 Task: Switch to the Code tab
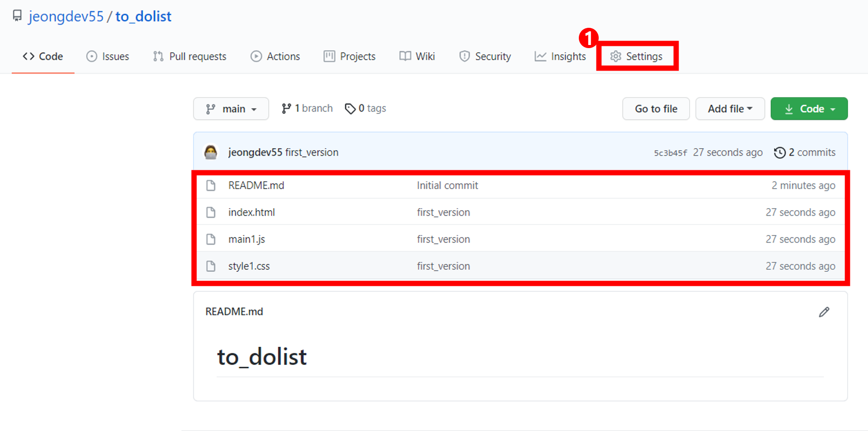click(43, 56)
